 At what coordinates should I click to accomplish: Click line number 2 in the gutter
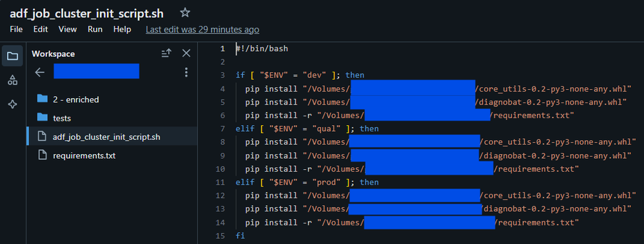(x=223, y=62)
